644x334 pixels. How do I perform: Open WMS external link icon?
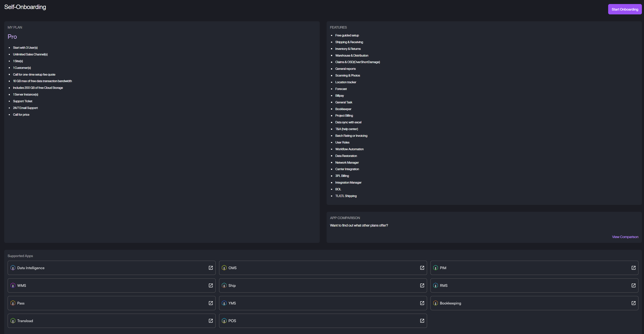coord(210,285)
